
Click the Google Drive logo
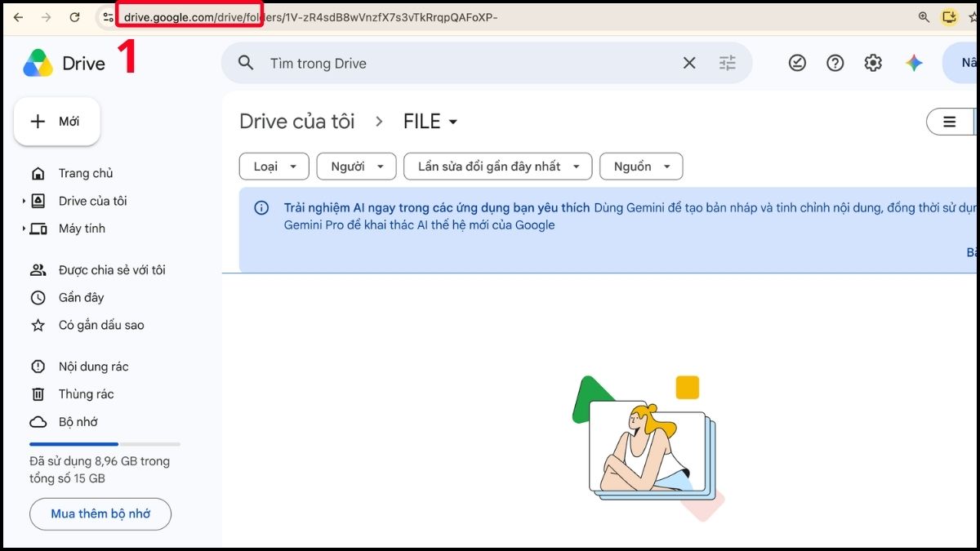(x=38, y=63)
